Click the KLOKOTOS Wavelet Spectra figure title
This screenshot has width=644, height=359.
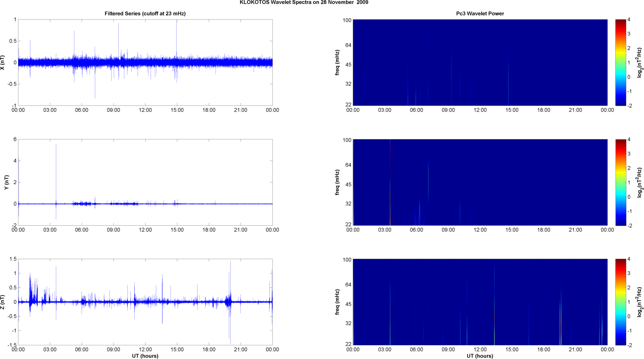(303, 3)
